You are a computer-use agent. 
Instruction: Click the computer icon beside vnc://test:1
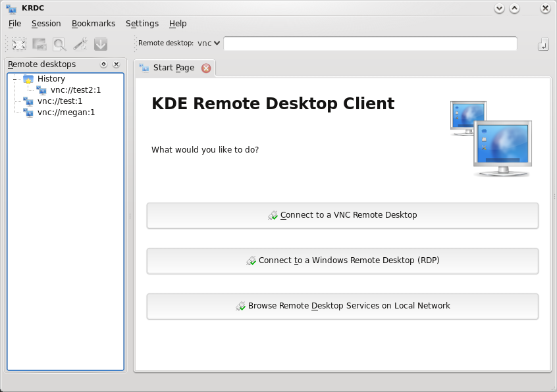coord(28,101)
